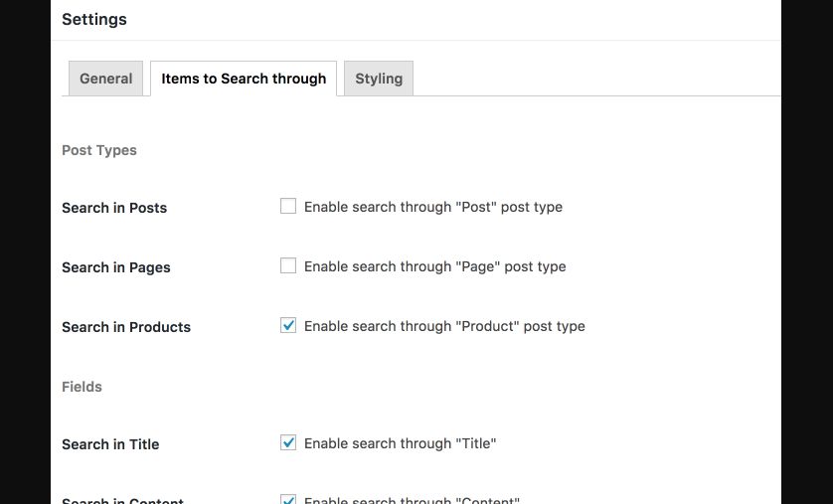Click the "Search in Pages" row label
833x504 pixels.
coord(116,267)
